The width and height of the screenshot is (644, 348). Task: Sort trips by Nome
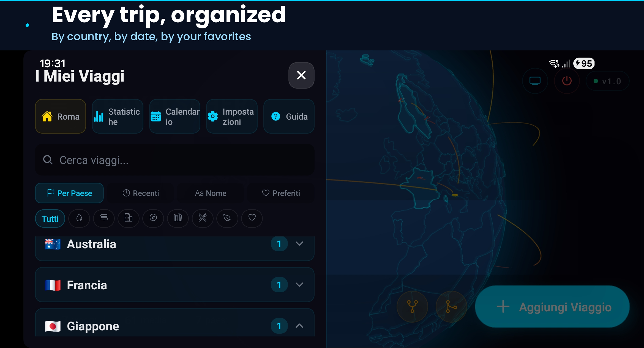211,193
